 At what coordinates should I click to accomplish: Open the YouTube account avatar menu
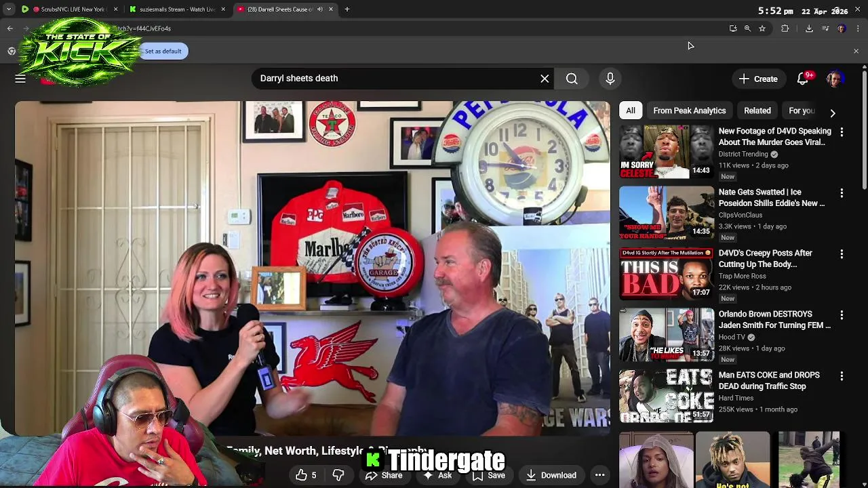835,79
